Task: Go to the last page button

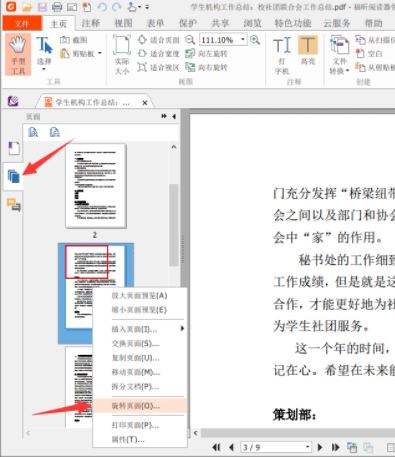Action: pyautogui.click(x=335, y=447)
